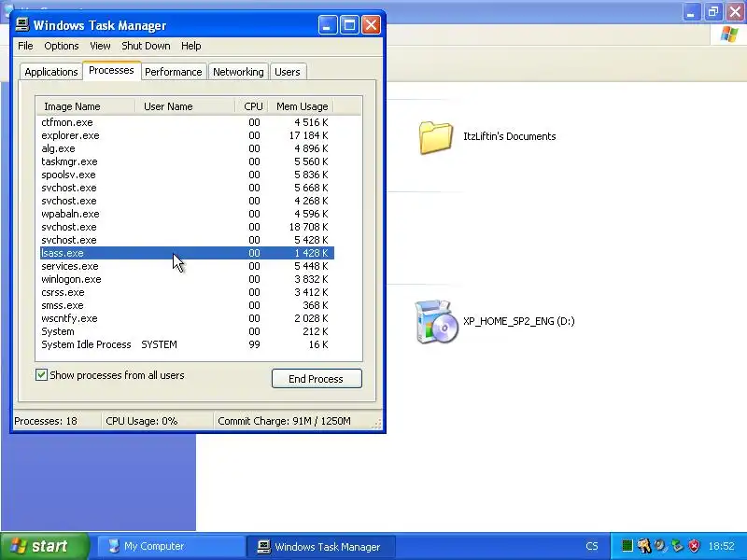Select the smss.exe process row

click(x=187, y=305)
